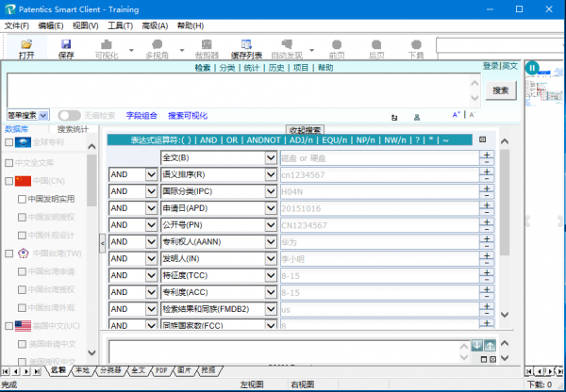Image resolution: width=566 pixels, height=392 pixels.
Task: Jump to the first sheet with the |◀ arrow at bottom left
Action: 6,371
